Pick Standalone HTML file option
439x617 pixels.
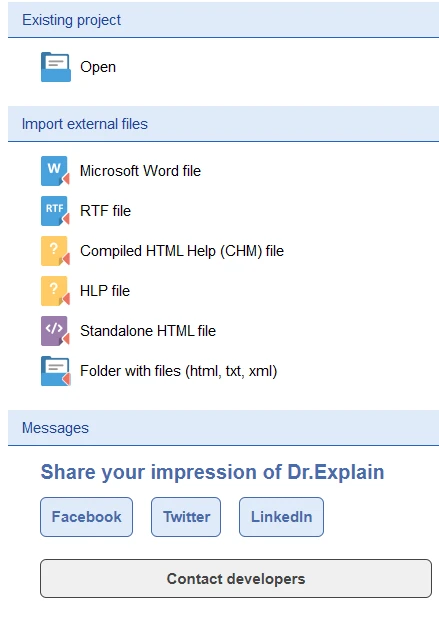[x=148, y=331]
